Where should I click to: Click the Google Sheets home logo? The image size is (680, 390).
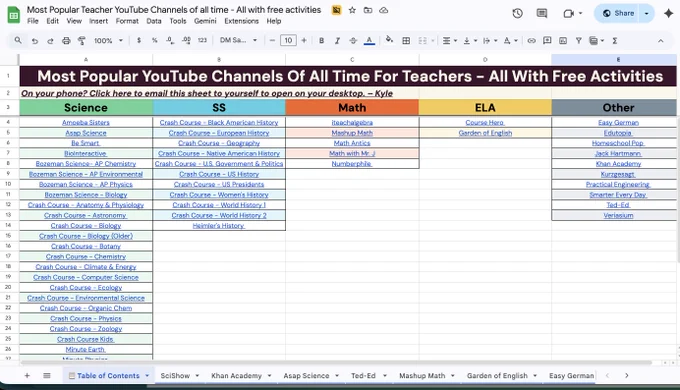[x=13, y=15]
